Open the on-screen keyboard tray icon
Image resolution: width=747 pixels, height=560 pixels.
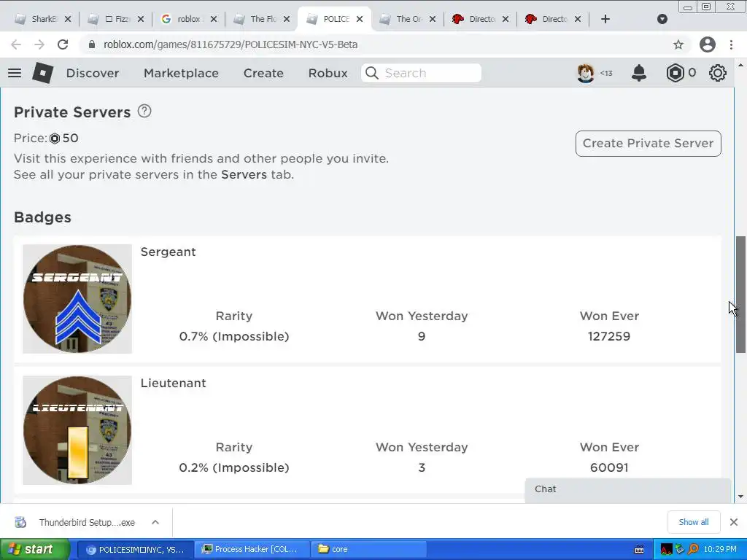[639, 550]
